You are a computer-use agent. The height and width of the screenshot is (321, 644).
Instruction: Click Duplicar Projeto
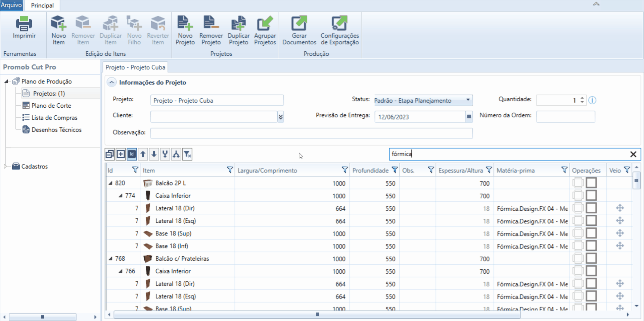coord(238,30)
